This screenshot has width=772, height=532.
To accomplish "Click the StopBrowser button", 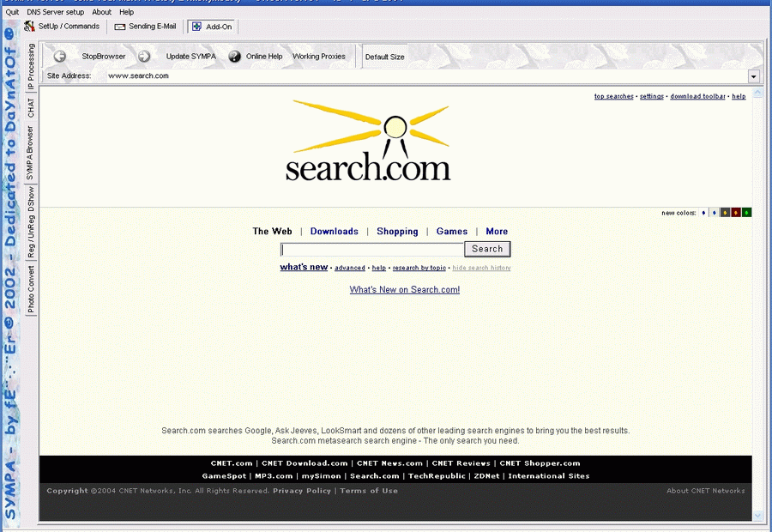I will point(104,57).
